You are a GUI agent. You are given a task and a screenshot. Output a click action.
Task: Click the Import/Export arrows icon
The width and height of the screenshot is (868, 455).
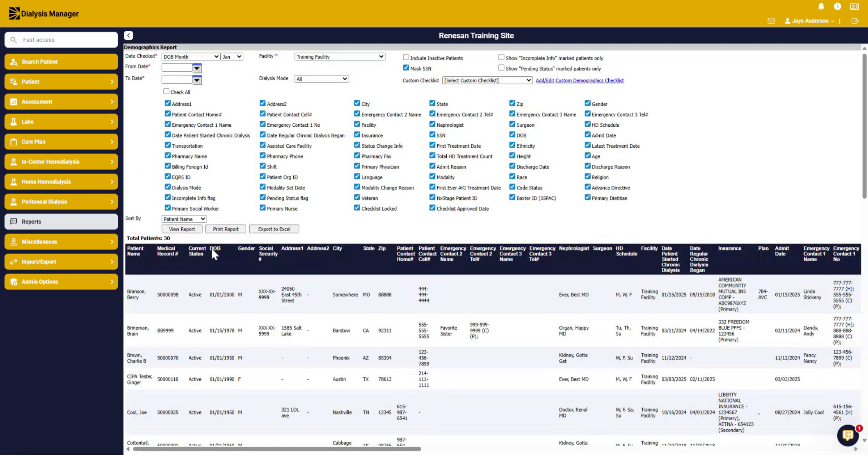pos(14,262)
